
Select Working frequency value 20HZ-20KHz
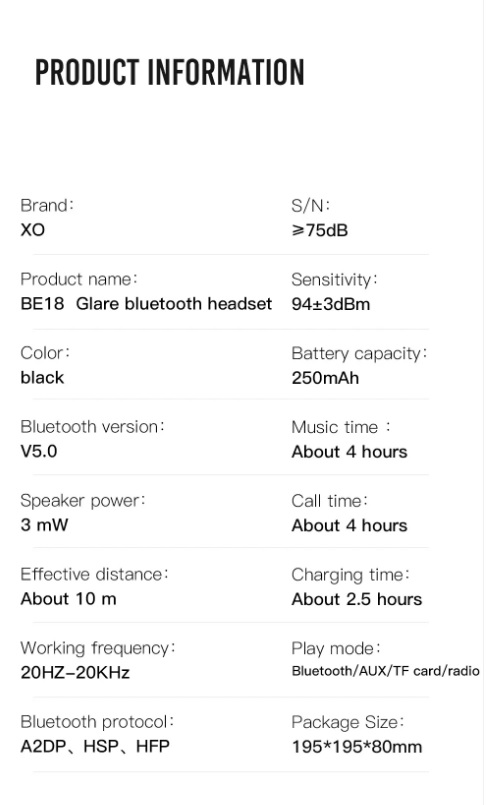[x=75, y=672]
